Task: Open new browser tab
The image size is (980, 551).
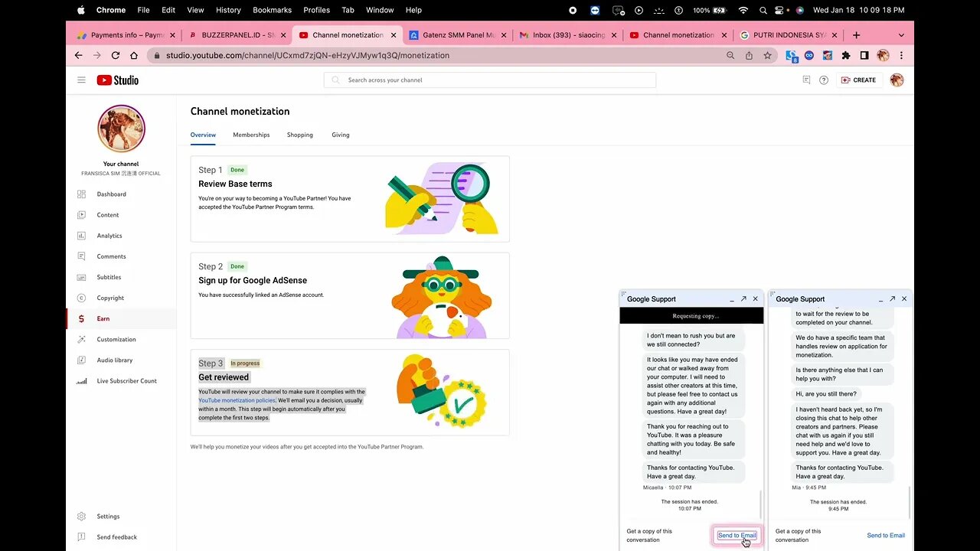Action: 856,34
